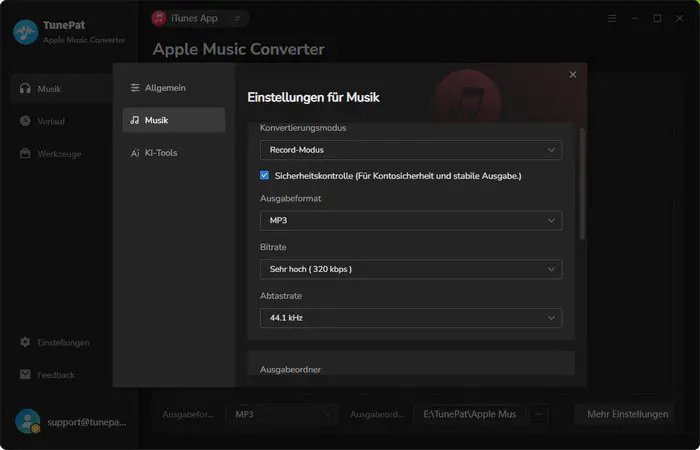Open the bottom bar MP3 format dropdown
The image size is (700, 450).
(x=282, y=414)
